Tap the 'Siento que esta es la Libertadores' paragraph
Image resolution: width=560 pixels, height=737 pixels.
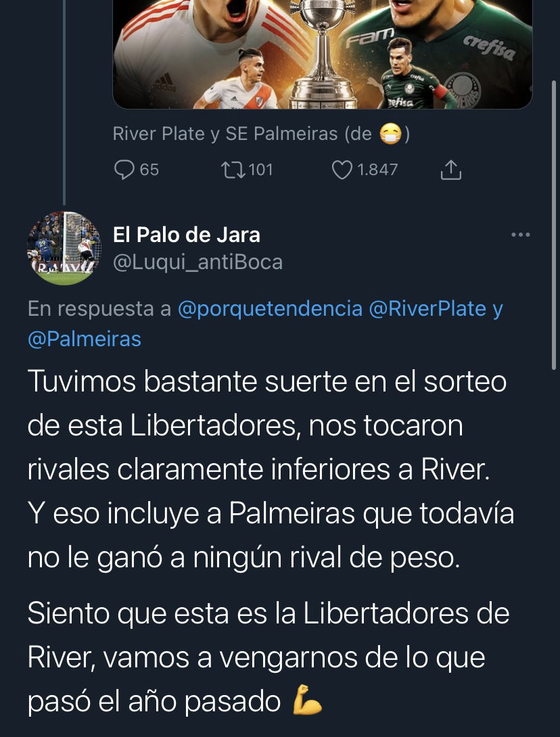click(269, 658)
